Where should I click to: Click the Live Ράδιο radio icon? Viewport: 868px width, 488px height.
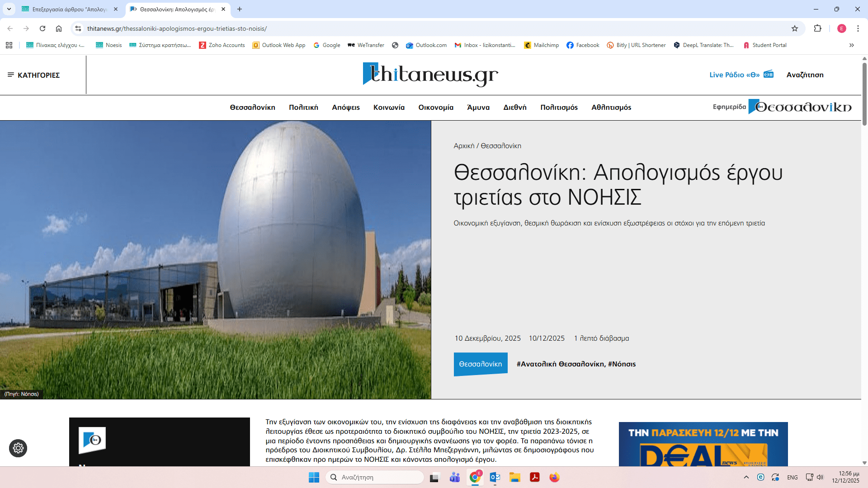click(769, 75)
